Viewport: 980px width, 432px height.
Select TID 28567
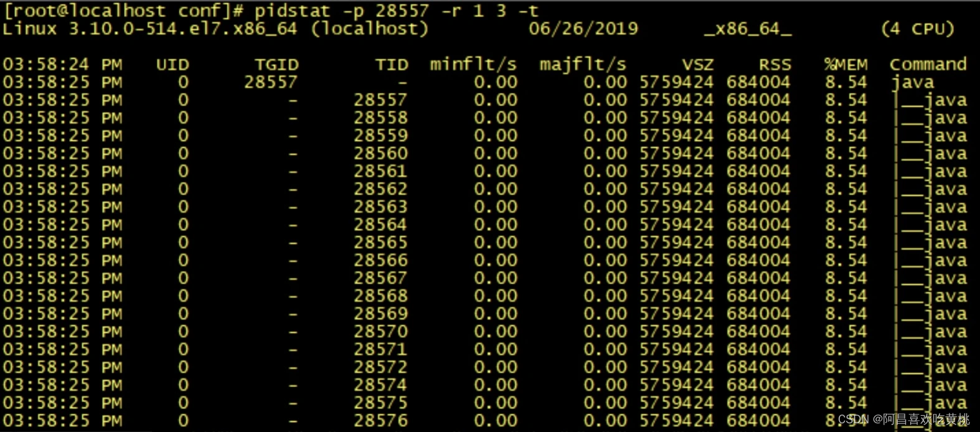[380, 278]
